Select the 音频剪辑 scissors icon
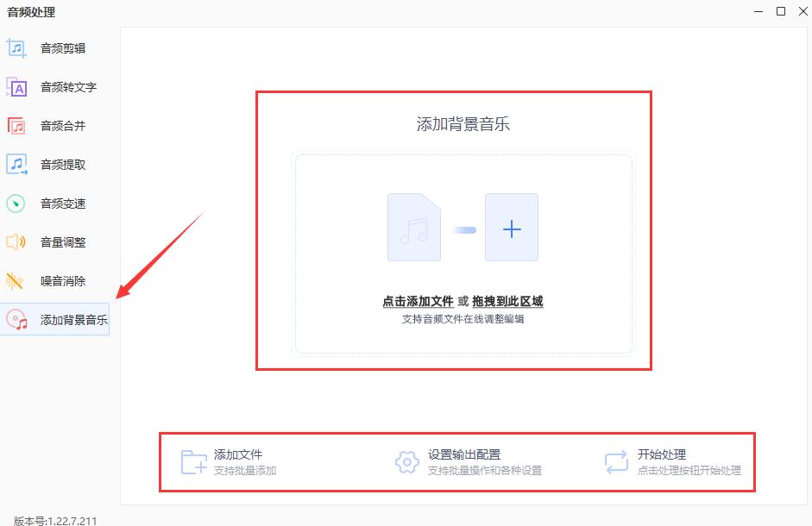This screenshot has height=526, width=812. pos(16,47)
